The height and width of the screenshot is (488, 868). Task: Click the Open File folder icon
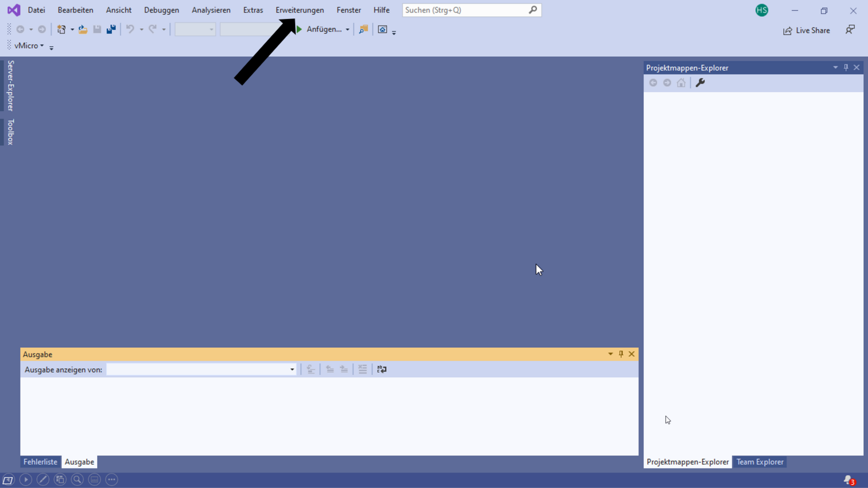coord(82,30)
